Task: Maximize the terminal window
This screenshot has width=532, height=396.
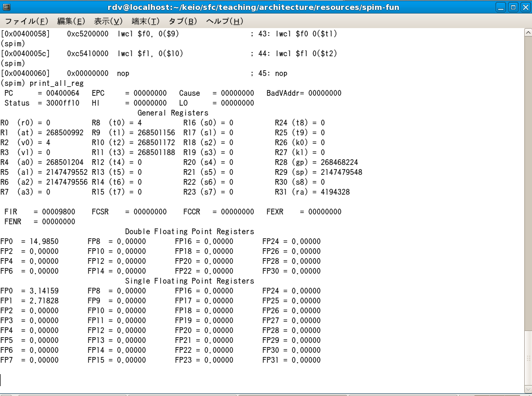Action: pos(513,7)
